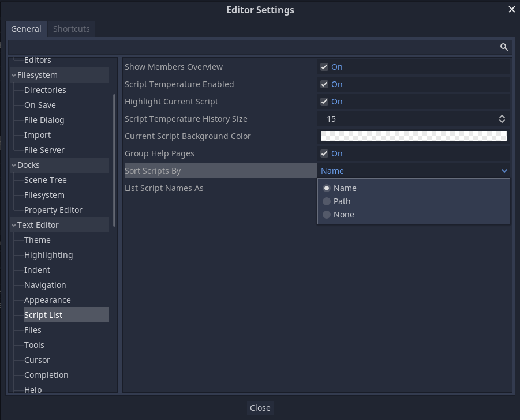Open Cursor settings

point(37,360)
